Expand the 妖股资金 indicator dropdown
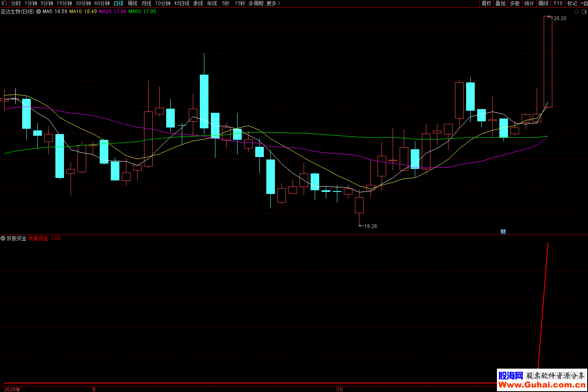Image resolution: width=588 pixels, height=392 pixels. click(3, 238)
